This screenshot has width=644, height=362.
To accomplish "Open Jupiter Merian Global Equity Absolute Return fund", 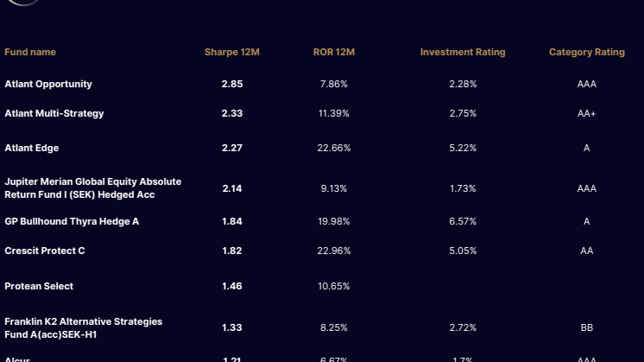I will click(x=93, y=188).
